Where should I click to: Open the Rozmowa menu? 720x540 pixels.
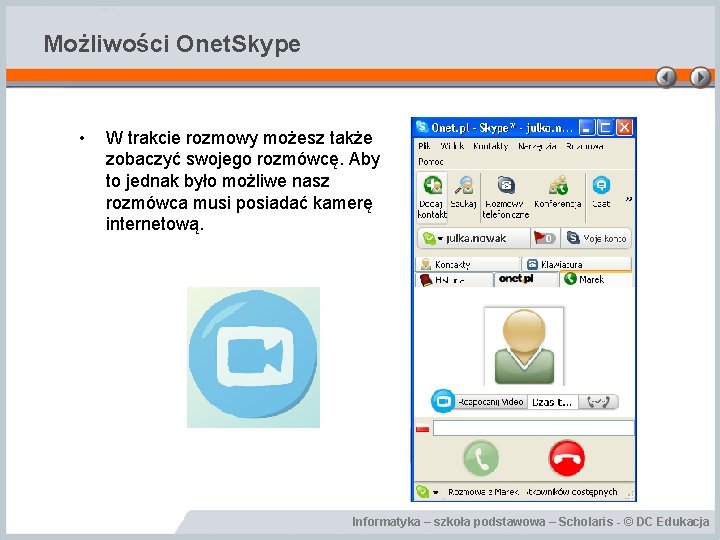tap(585, 146)
